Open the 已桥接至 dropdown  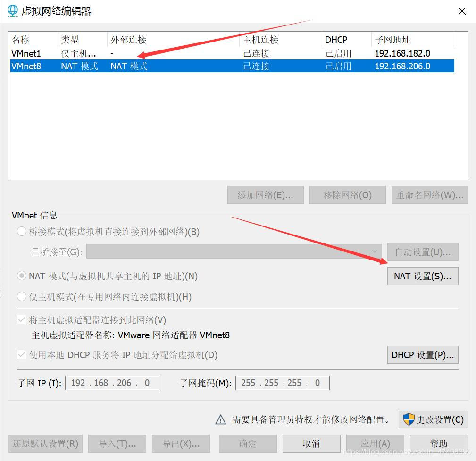(234, 251)
